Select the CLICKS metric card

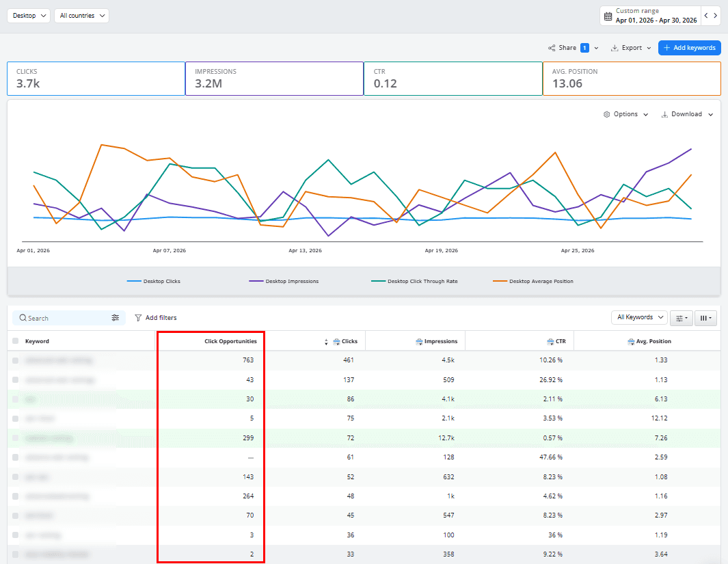[x=96, y=79]
